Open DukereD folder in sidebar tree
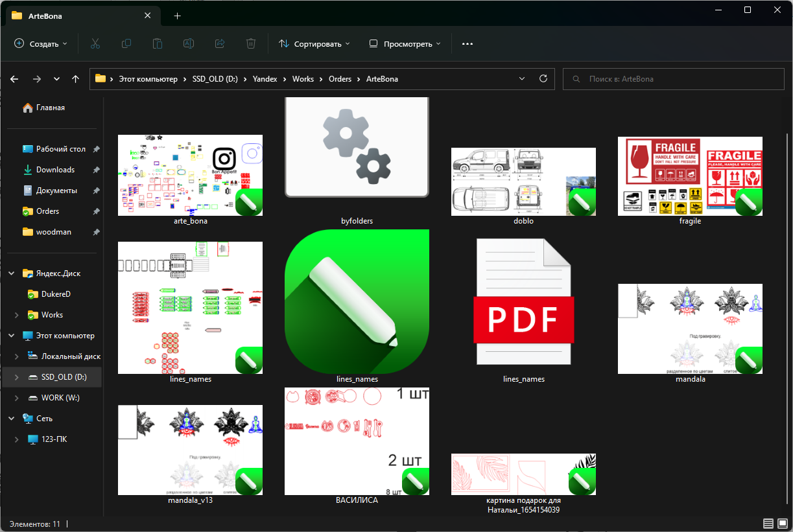Viewport: 793px width, 532px height. click(49, 294)
